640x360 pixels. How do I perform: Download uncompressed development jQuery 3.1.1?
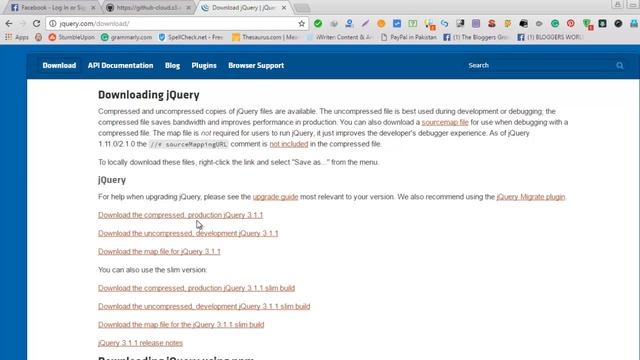pyautogui.click(x=188, y=233)
